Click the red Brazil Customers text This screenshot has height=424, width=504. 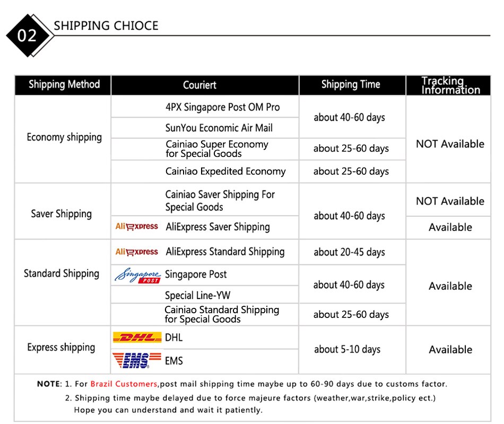tap(124, 384)
